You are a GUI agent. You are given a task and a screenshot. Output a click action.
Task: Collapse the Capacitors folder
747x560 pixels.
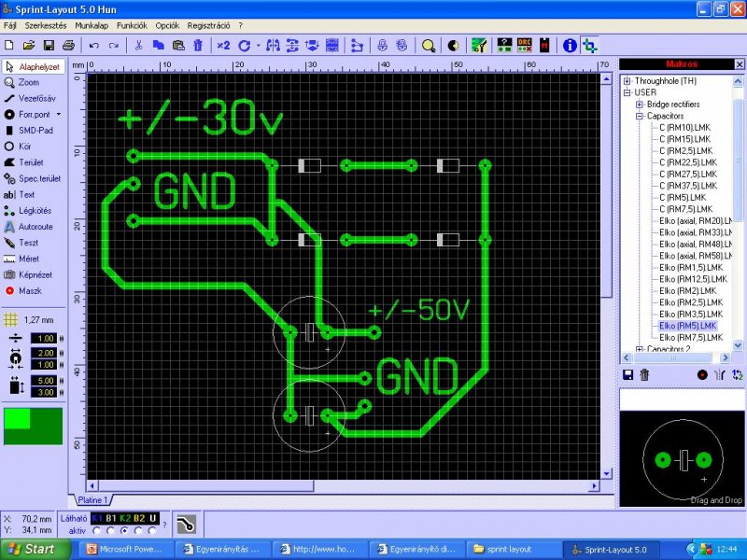pyautogui.click(x=640, y=116)
